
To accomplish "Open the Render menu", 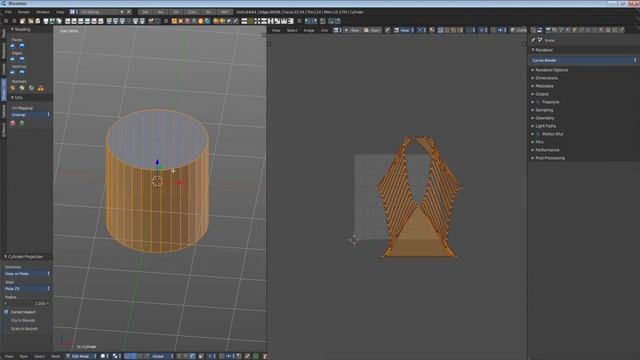I will click(x=24, y=12).
